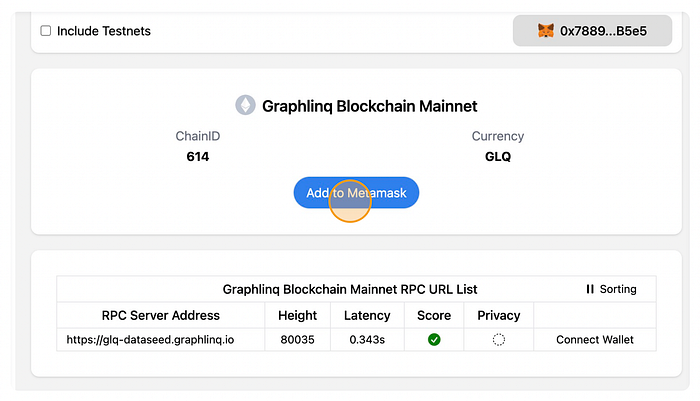Viewport: 700px width, 401px height.
Task: Select the glq-dataseed.graphlinq.io RPC address
Action: click(x=150, y=340)
